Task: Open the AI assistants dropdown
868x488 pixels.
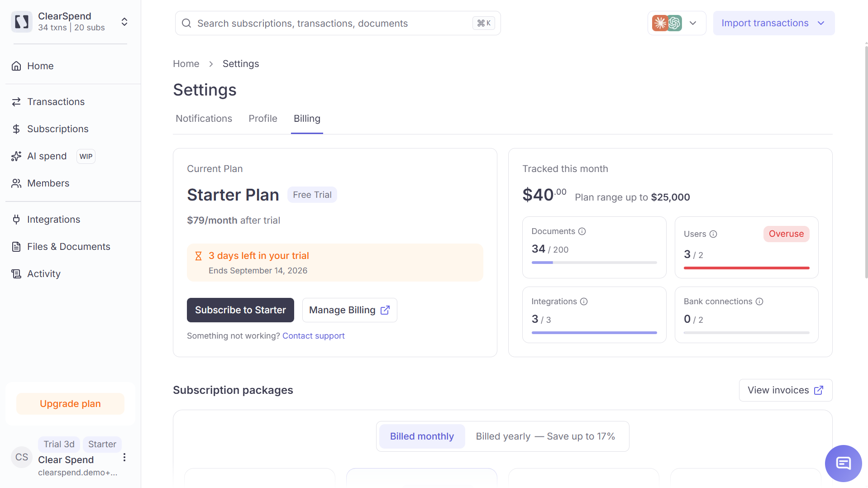Action: tap(677, 23)
